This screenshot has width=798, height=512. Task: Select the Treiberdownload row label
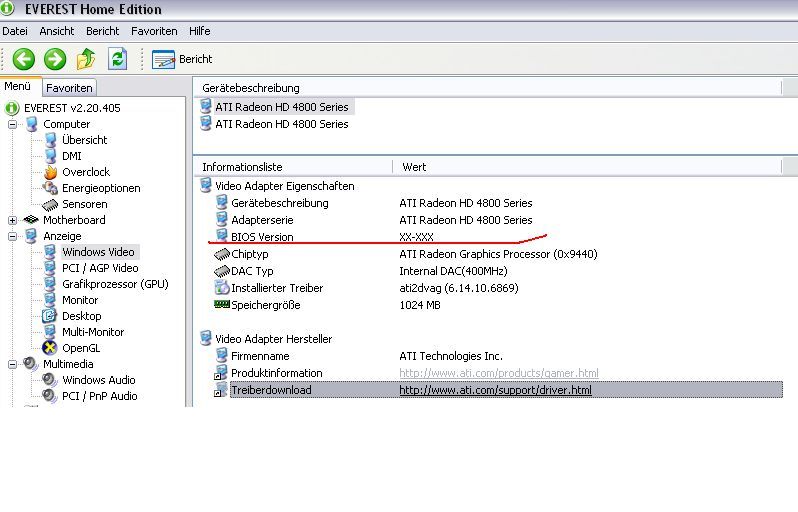click(x=271, y=390)
